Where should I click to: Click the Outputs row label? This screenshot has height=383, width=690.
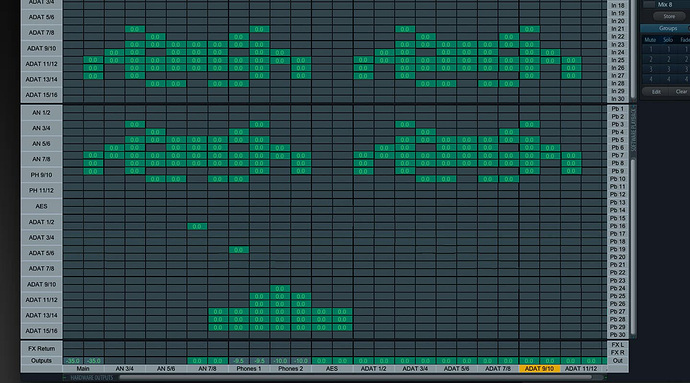[x=41, y=361]
